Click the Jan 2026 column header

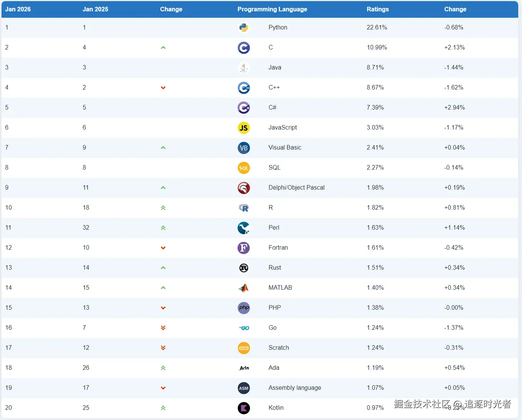click(18, 9)
